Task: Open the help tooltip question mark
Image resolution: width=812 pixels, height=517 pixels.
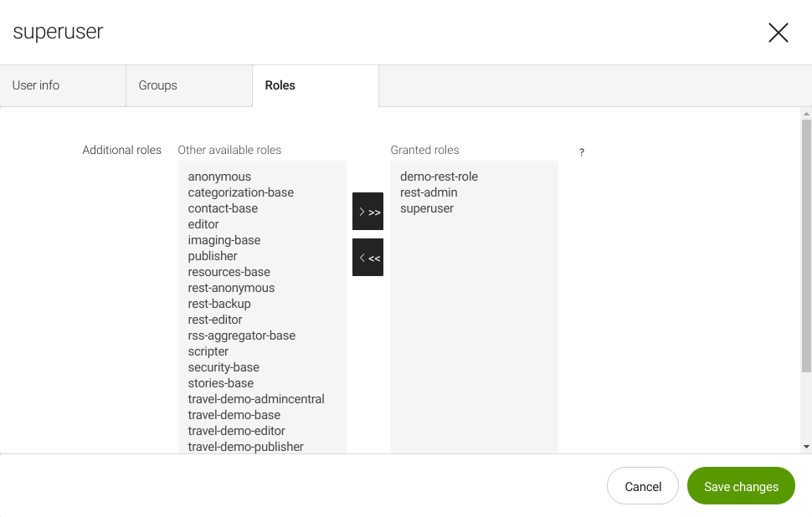Action: point(581,152)
